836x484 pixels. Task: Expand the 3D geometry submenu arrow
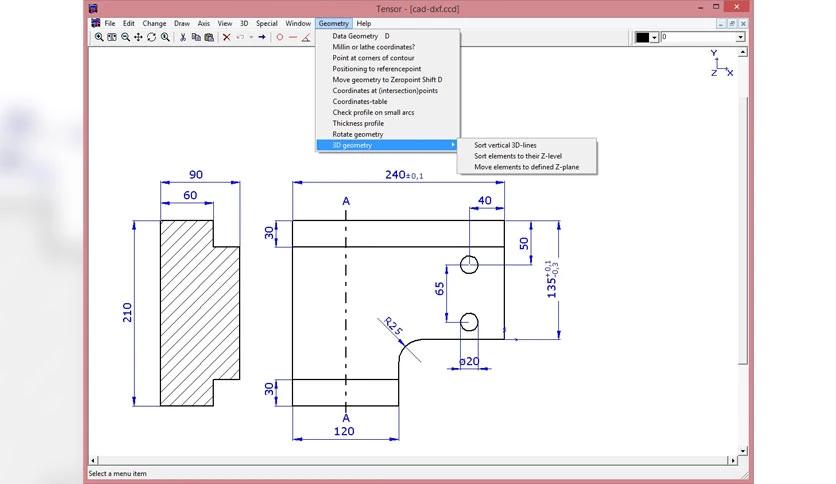453,145
